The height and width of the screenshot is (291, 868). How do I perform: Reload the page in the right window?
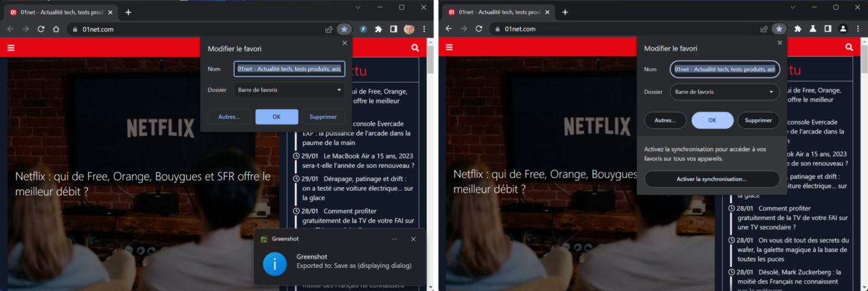point(479,29)
